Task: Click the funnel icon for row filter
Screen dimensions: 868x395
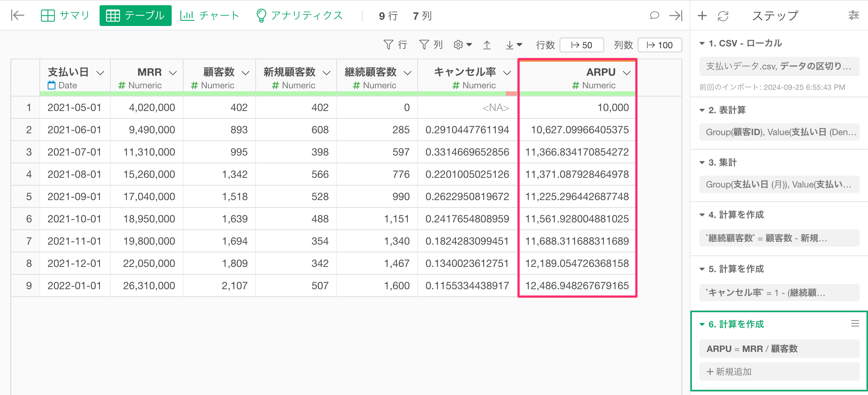Action: click(x=388, y=45)
